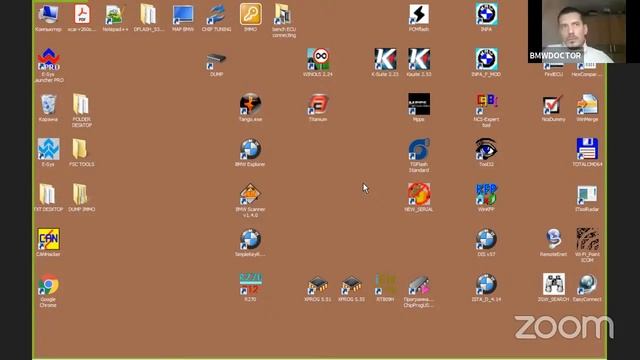The image size is (640, 360).
Task: Launch Ksuite 2.53
Action: pyautogui.click(x=419, y=60)
